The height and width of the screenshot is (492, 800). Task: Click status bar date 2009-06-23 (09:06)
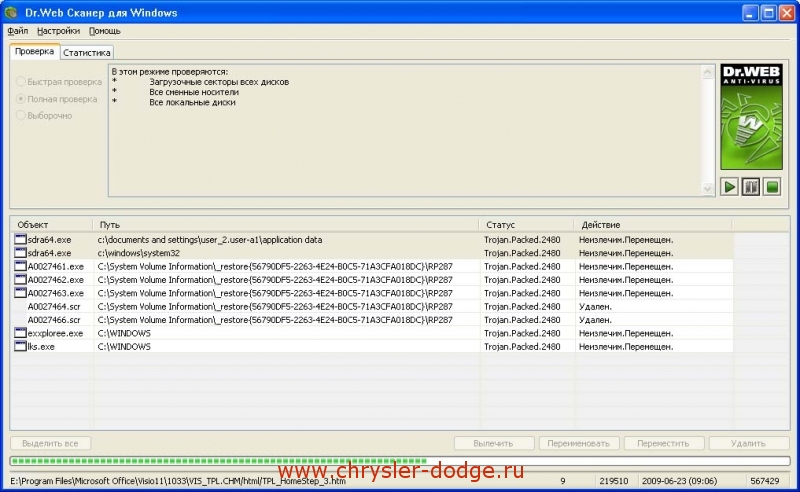pyautogui.click(x=679, y=481)
